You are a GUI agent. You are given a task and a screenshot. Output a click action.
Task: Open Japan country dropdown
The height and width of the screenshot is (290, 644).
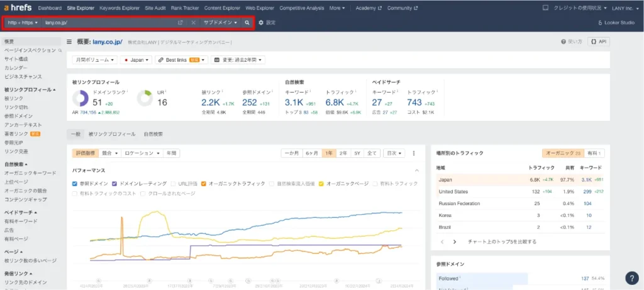136,60
